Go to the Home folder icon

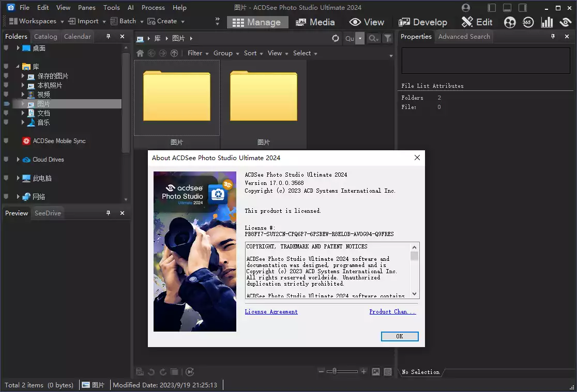140,53
